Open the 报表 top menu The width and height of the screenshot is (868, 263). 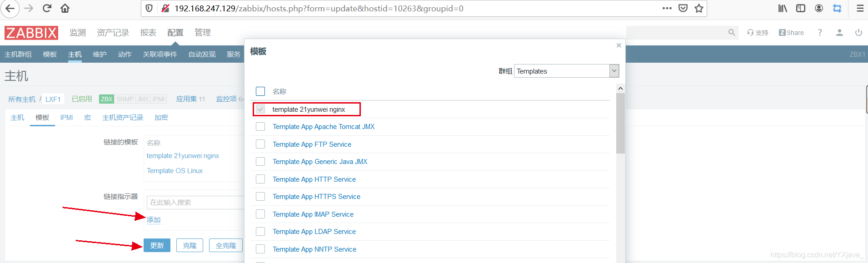pos(148,33)
